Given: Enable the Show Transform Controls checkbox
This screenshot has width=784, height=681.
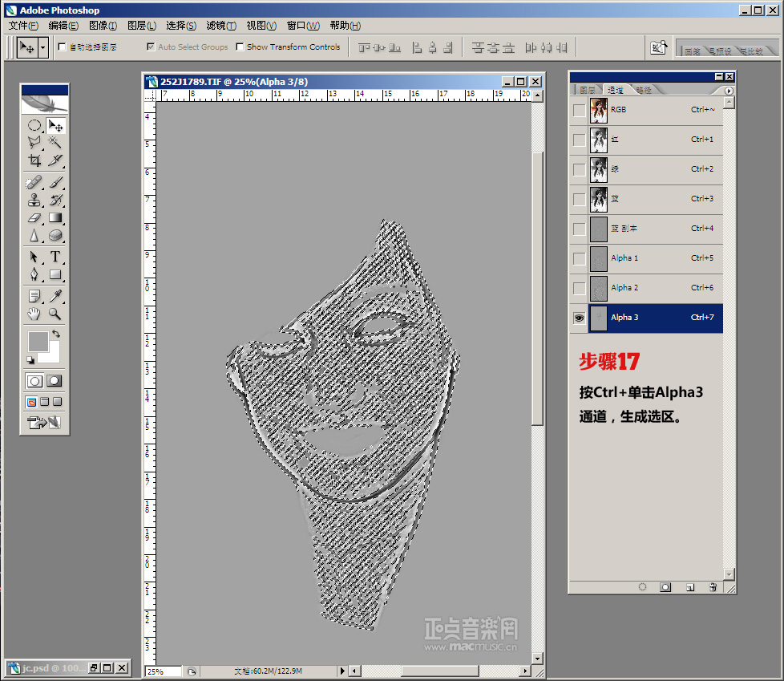Looking at the screenshot, I should tap(240, 47).
